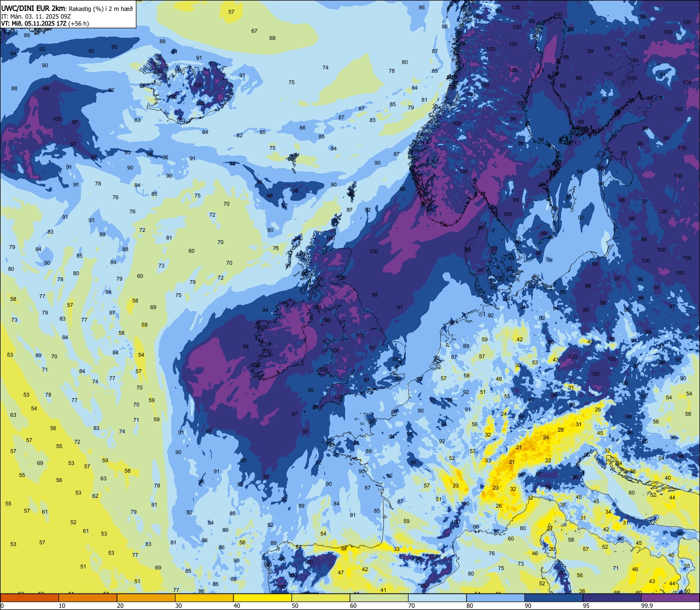Select the 95–99.9% navy legend swatch
Screen dimensions: 700x610
click(x=612, y=597)
